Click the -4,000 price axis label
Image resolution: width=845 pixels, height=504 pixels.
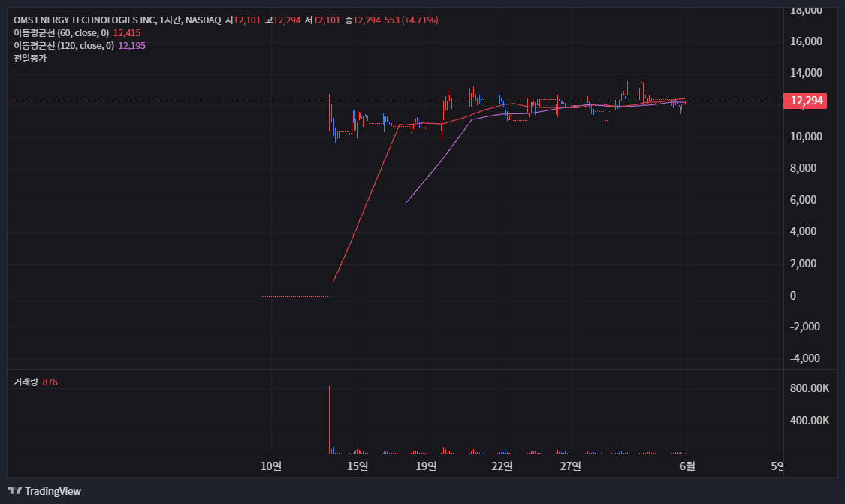coord(805,358)
